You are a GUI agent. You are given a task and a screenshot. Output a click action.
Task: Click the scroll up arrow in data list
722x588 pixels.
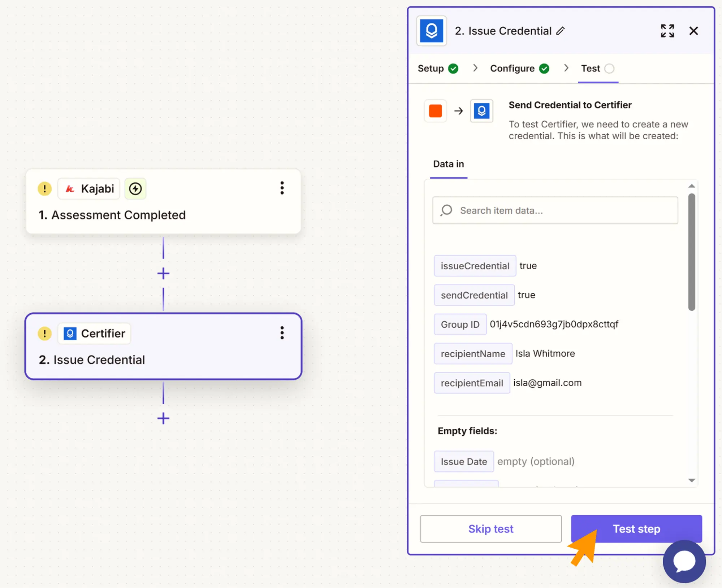(691, 186)
